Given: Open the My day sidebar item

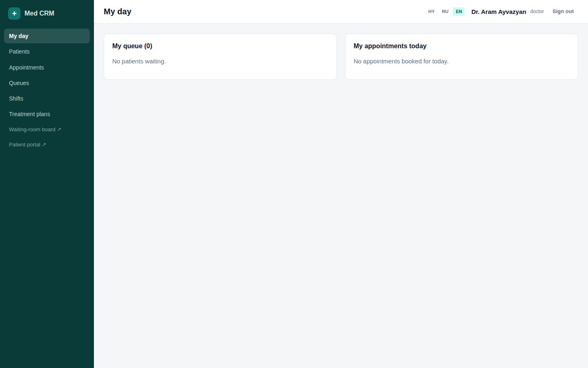Looking at the screenshot, I should click(x=47, y=36).
